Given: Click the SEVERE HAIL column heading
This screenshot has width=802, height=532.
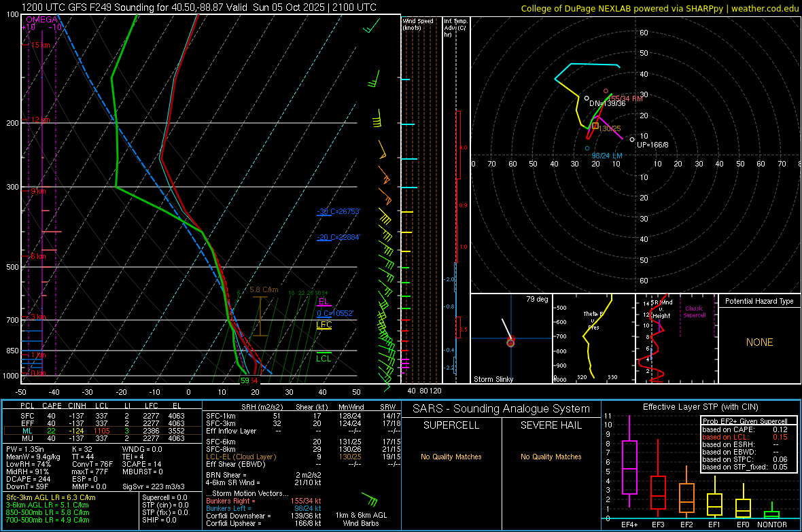Looking at the screenshot, I should (x=551, y=425).
